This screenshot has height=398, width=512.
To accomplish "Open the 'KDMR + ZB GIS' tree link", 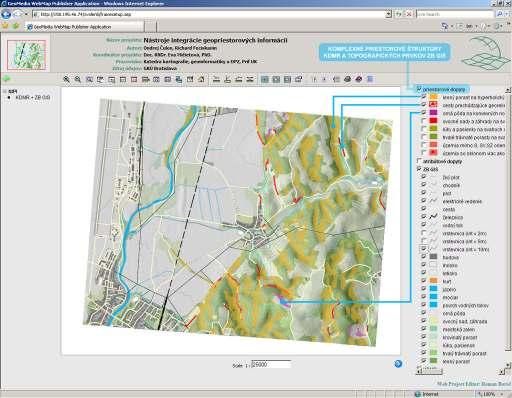I will (33, 98).
